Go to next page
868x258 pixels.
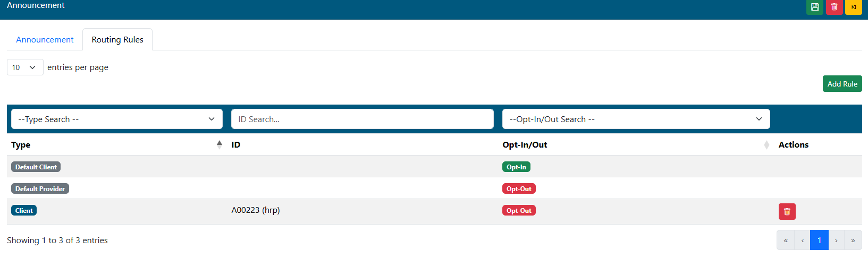point(836,240)
